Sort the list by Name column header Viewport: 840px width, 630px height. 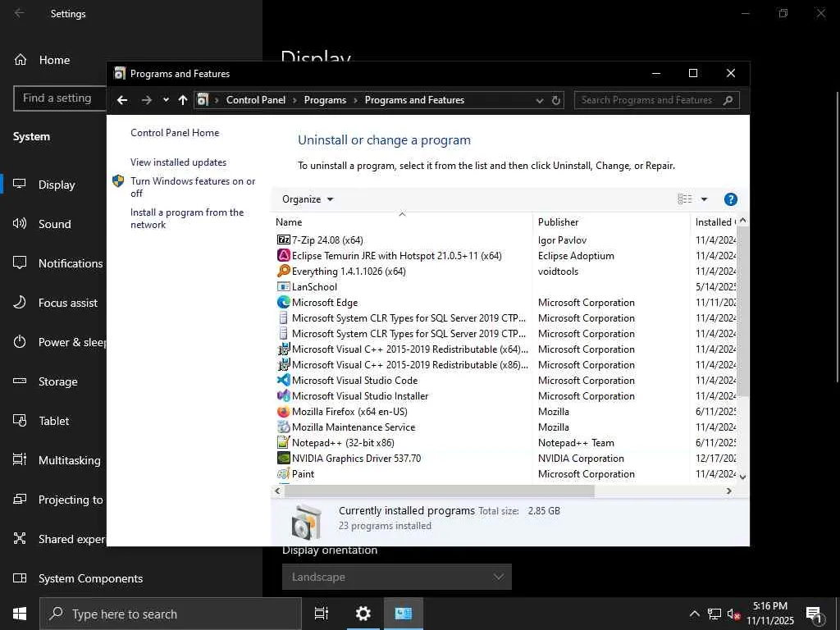point(402,221)
